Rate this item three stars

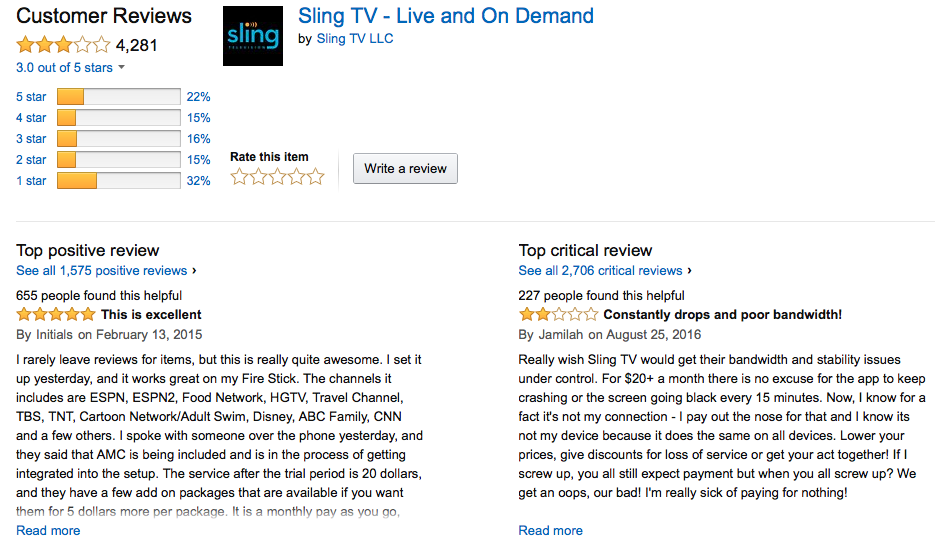[x=277, y=177]
